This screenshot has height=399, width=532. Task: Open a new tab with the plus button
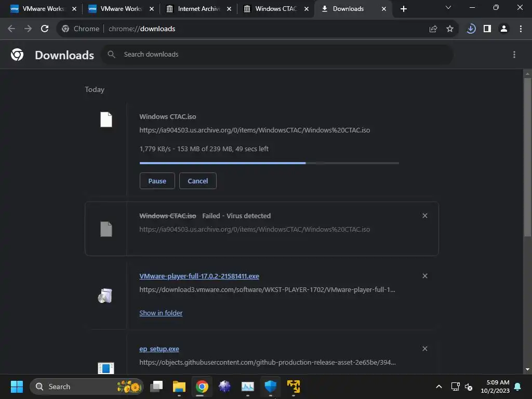pyautogui.click(x=403, y=9)
